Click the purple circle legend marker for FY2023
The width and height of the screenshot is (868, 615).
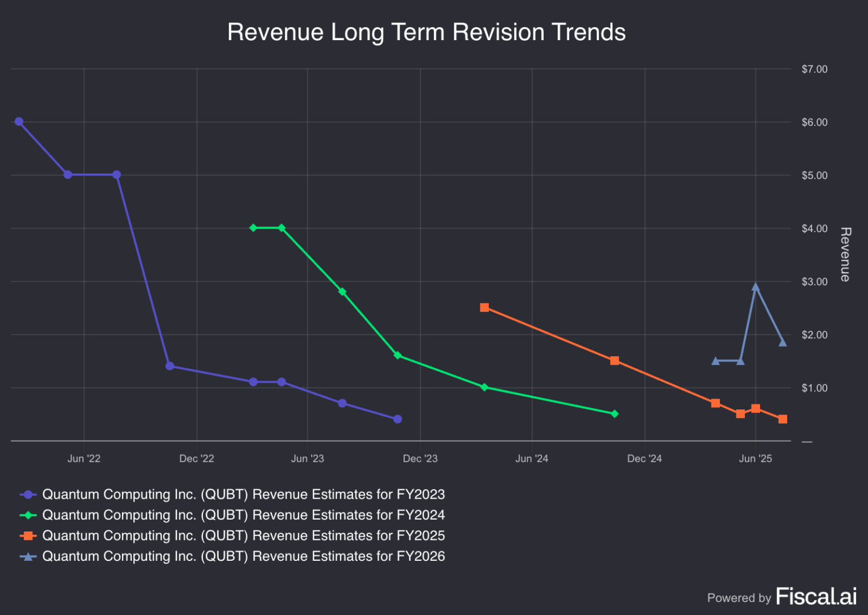click(28, 495)
